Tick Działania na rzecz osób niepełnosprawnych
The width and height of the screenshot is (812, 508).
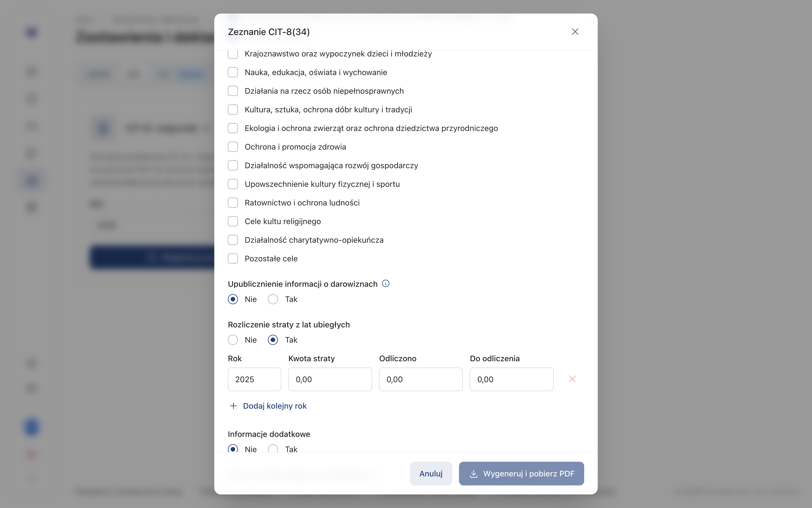tap(233, 91)
